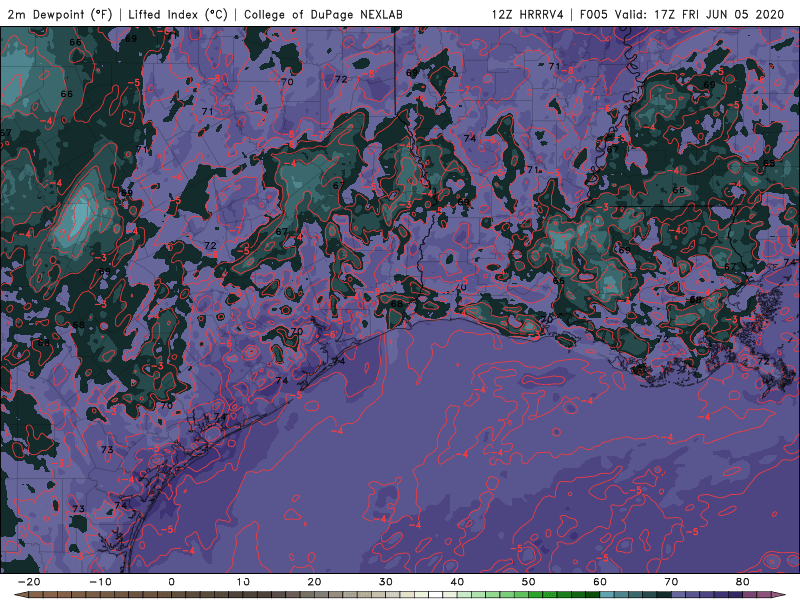This screenshot has width=800, height=600.
Task: Click the "60" colorbar tick label
Action: coord(600,582)
